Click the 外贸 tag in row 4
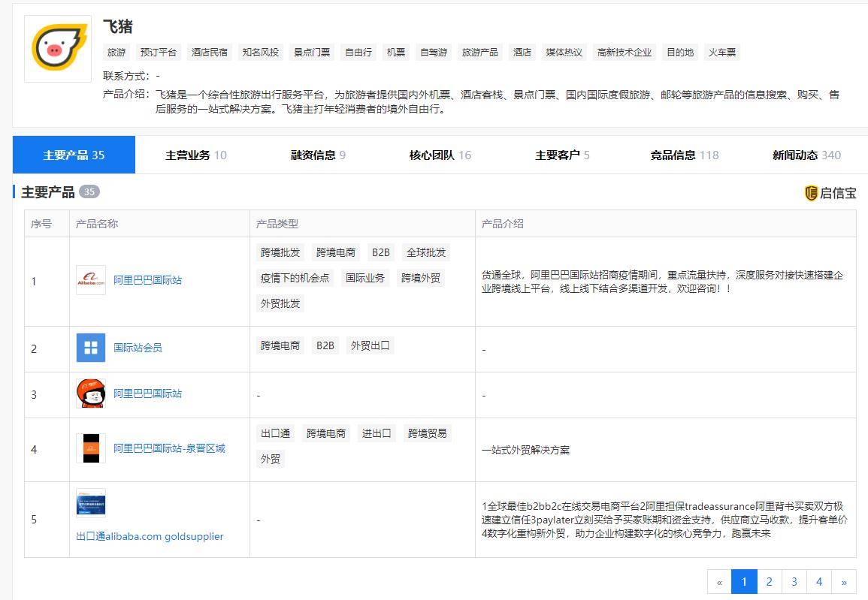This screenshot has width=868, height=600. [270, 459]
